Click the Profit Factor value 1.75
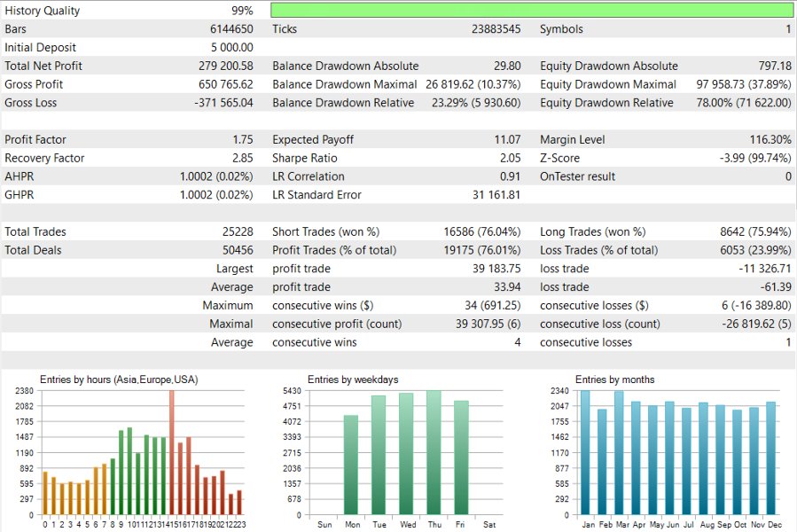This screenshot has height=532, width=797. pyautogui.click(x=243, y=139)
